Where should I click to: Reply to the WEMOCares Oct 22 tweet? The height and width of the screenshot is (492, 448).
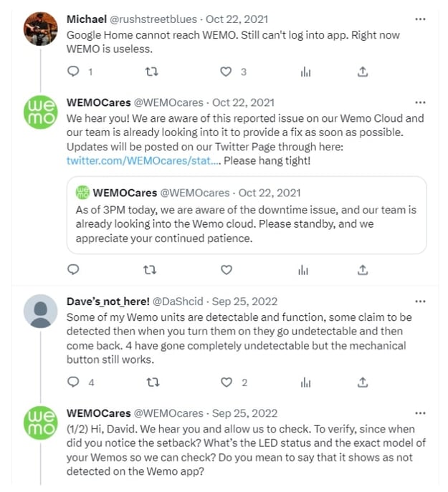72,270
